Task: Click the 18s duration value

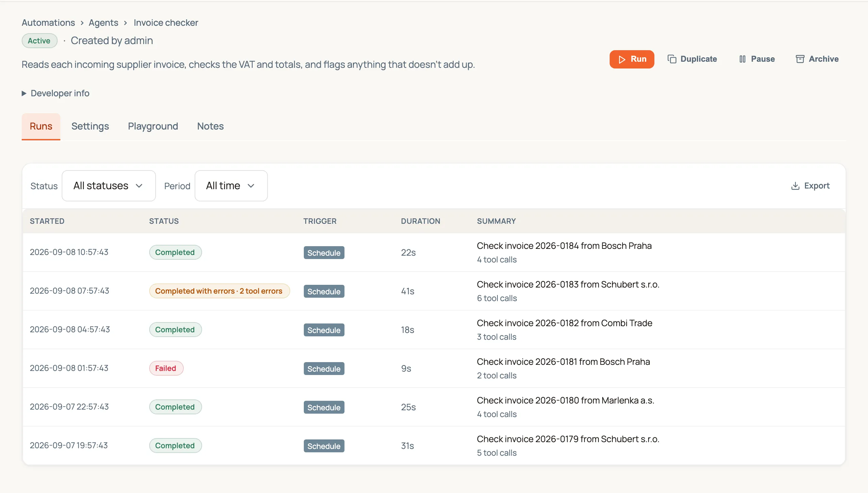Action: point(408,330)
